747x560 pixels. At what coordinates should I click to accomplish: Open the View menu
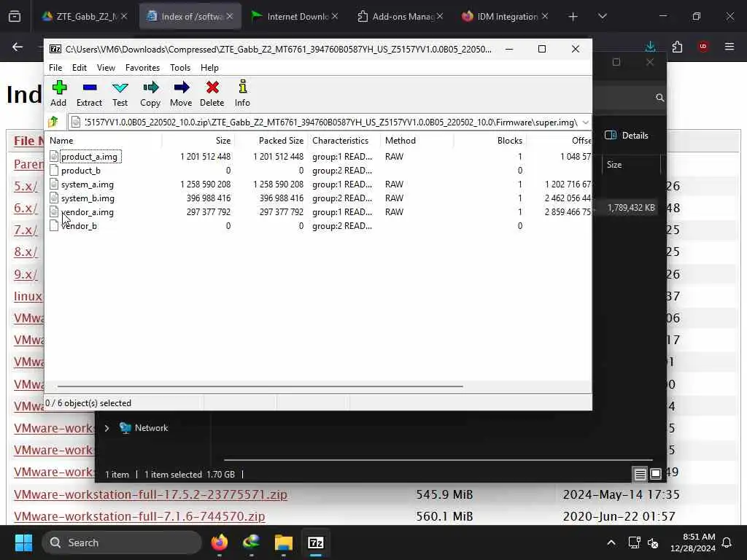(106, 68)
